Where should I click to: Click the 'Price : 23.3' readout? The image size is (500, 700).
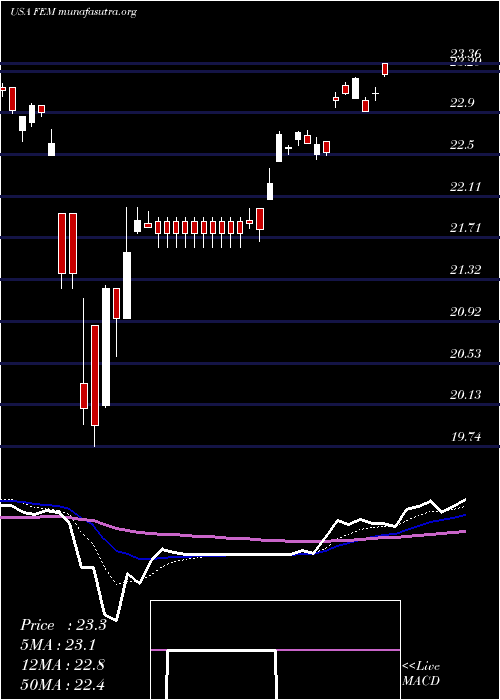[63, 625]
